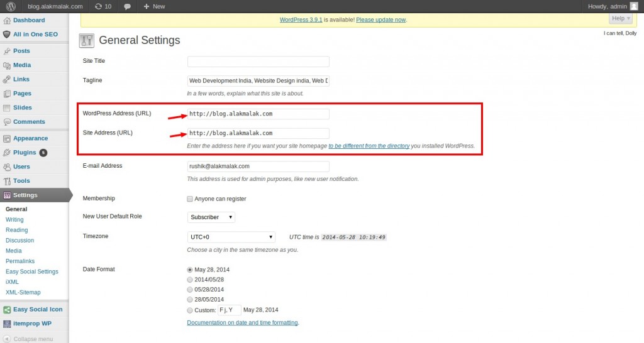Select the May 28, 2014 date format
644x343 pixels.
coord(190,270)
